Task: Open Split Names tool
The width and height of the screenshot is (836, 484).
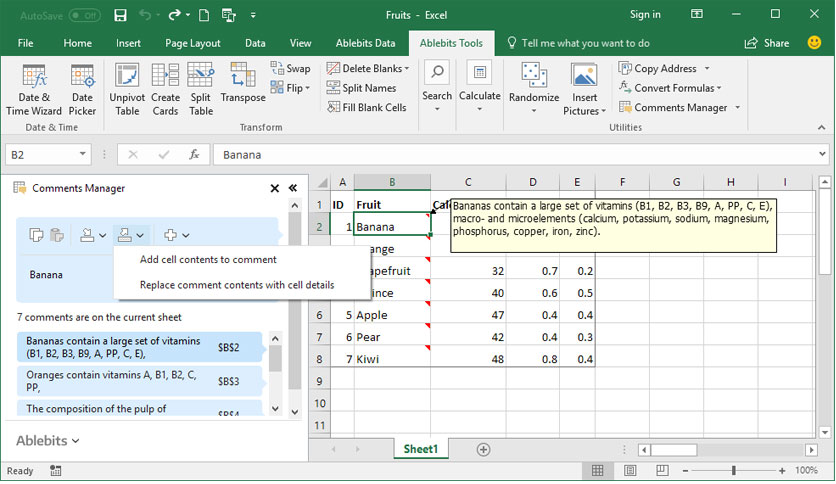Action: coord(361,88)
